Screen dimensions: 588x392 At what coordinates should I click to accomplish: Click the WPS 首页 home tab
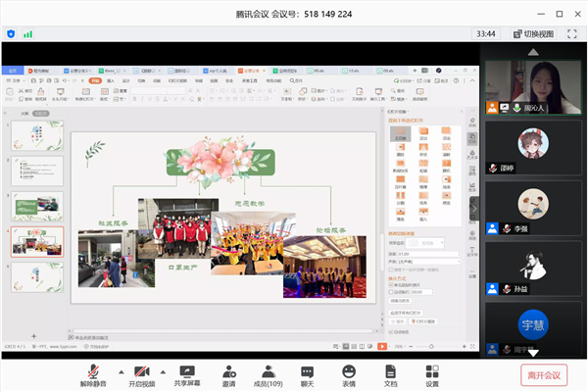tap(13, 71)
